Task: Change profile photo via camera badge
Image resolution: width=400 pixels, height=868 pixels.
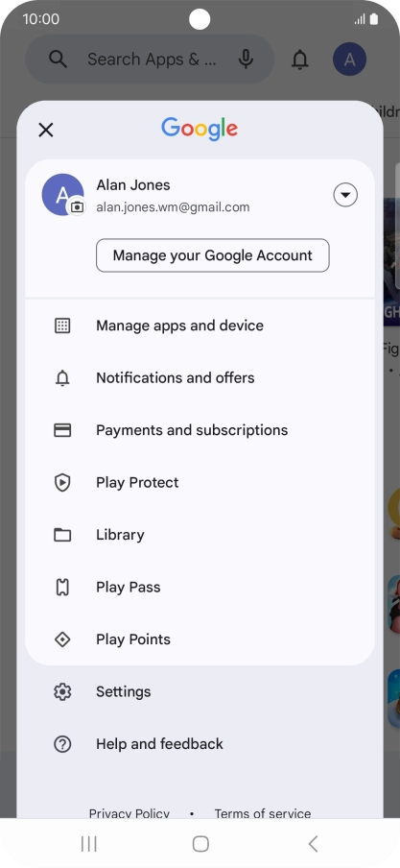Action: click(x=78, y=207)
